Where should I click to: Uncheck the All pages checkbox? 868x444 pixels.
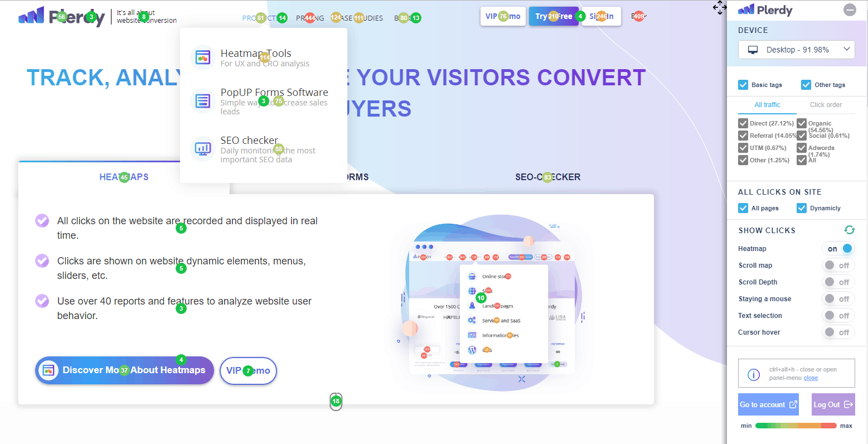click(743, 208)
